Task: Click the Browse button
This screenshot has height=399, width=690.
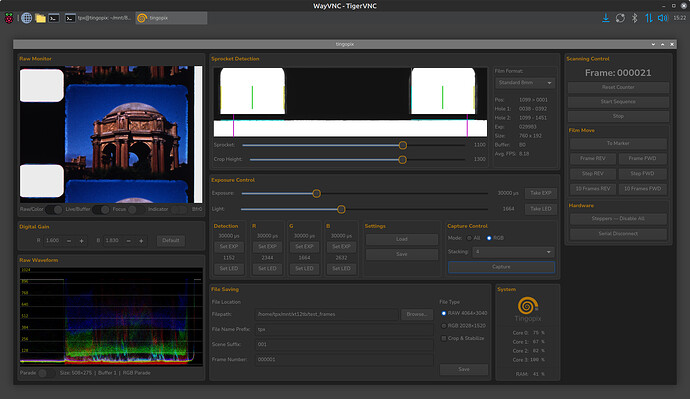Action: pyautogui.click(x=417, y=314)
